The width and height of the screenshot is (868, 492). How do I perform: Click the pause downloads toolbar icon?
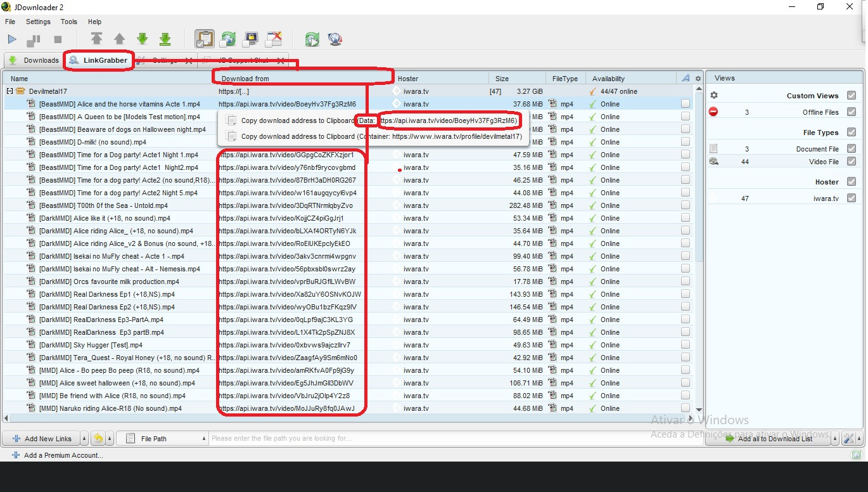tap(34, 39)
